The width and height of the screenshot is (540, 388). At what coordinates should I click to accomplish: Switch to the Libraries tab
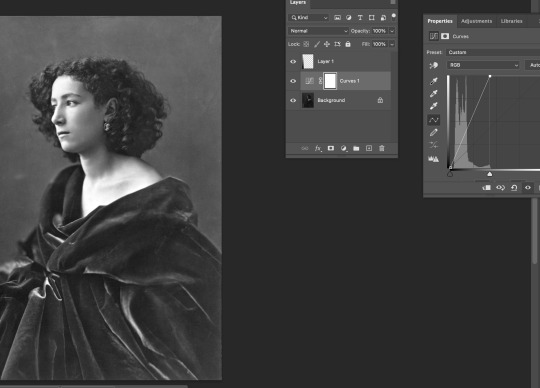coord(511,21)
